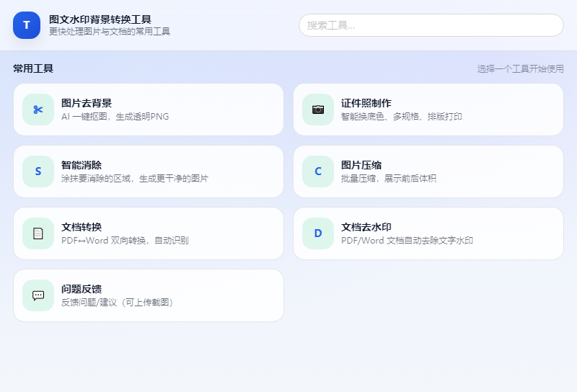The height and width of the screenshot is (392, 577).
Task: Click the 常用工具 section heading
Action: [33, 69]
